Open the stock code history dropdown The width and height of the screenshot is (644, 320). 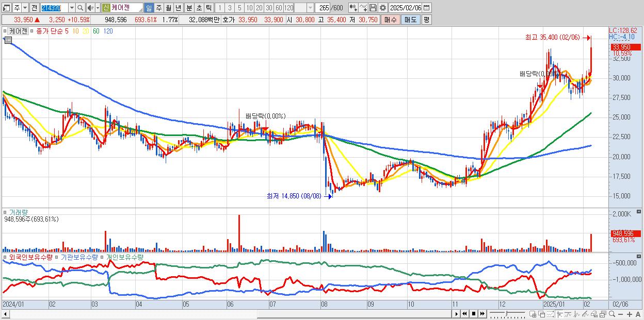point(72,8)
